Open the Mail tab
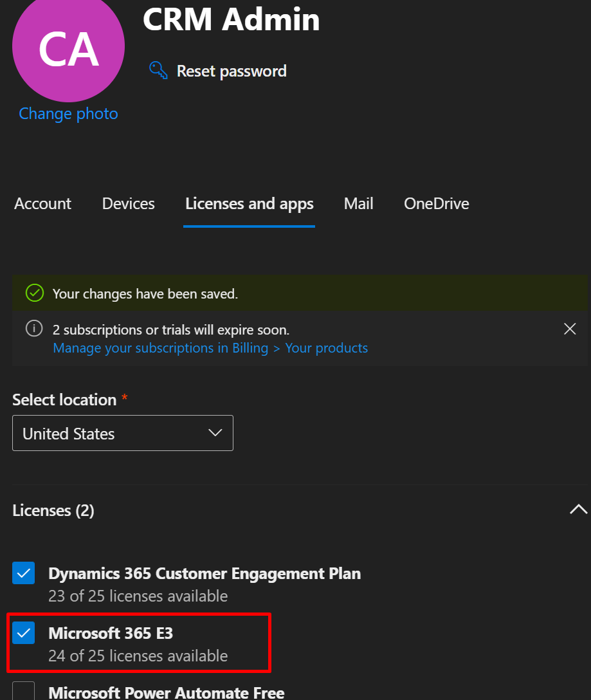The height and width of the screenshot is (700, 591). click(358, 203)
